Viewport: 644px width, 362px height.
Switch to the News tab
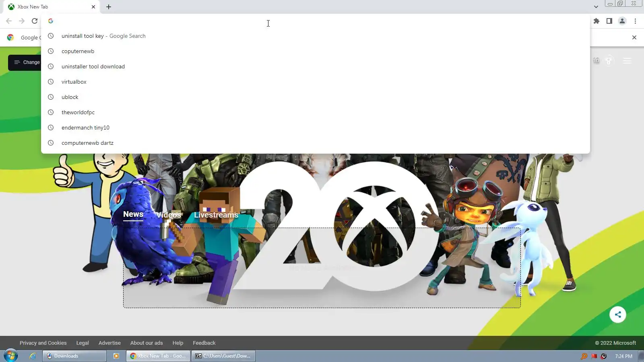[x=133, y=214]
